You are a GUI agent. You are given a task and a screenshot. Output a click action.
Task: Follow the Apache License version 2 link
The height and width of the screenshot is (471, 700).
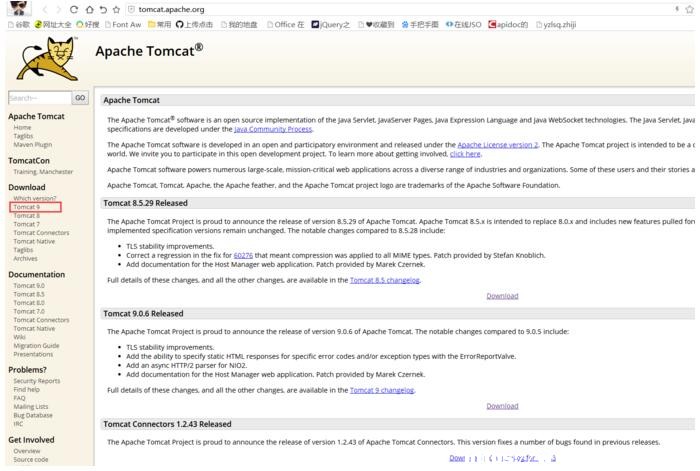[x=498, y=145]
